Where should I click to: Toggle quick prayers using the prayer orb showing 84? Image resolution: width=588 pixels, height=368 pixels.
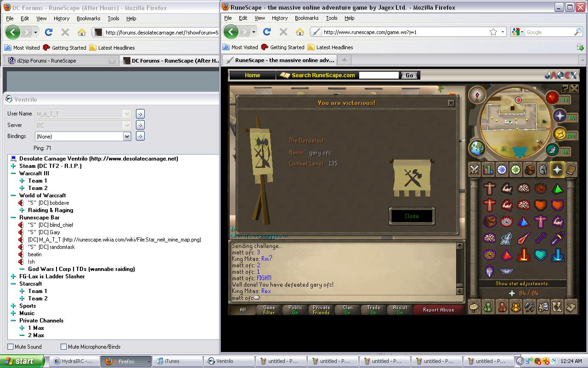coord(560,116)
